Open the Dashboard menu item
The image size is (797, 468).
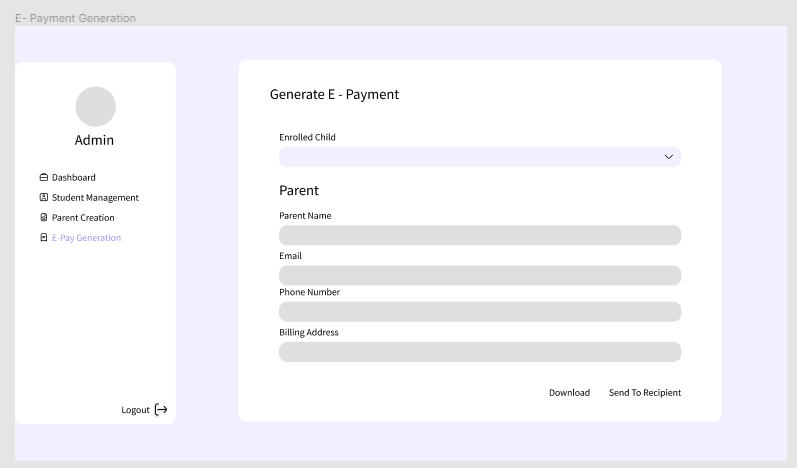tap(74, 177)
